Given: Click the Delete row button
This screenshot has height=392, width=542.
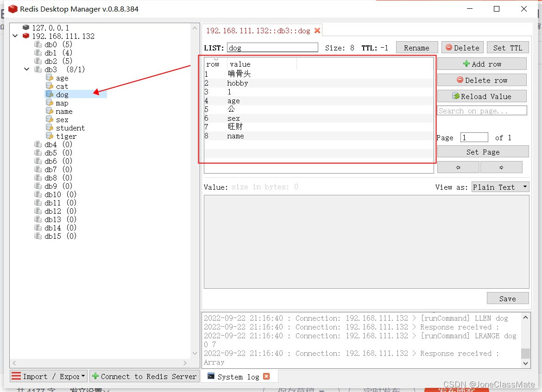Looking at the screenshot, I should coord(482,80).
